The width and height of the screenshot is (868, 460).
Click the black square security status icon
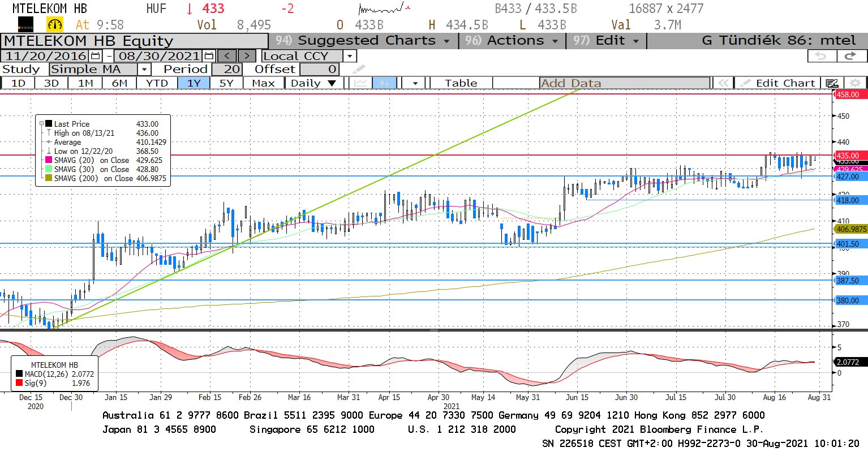click(26, 24)
